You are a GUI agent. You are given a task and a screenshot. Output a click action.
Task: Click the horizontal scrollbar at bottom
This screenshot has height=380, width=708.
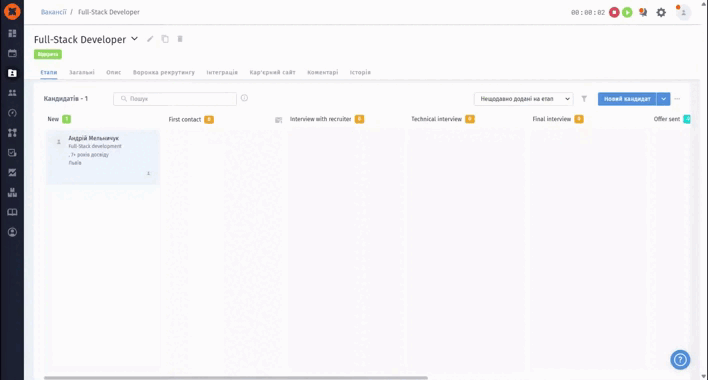[x=236, y=378]
